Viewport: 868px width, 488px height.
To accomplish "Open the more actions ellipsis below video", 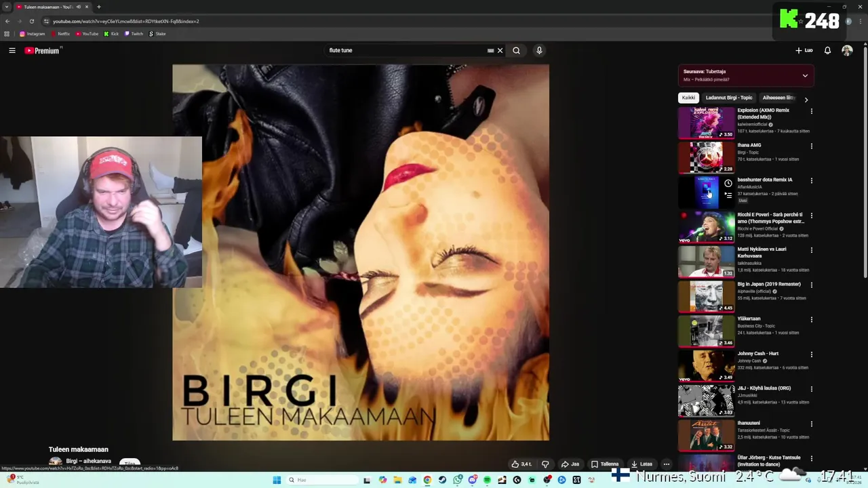I will pos(667,464).
